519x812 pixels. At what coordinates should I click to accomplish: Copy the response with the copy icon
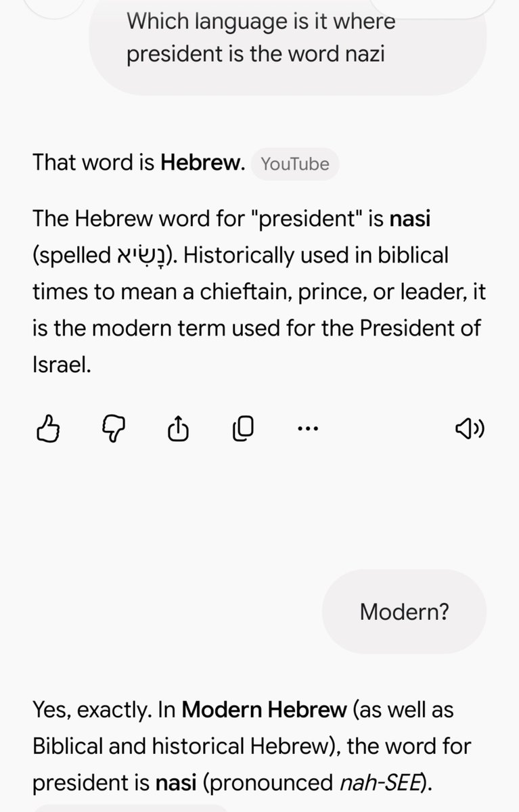tap(243, 428)
